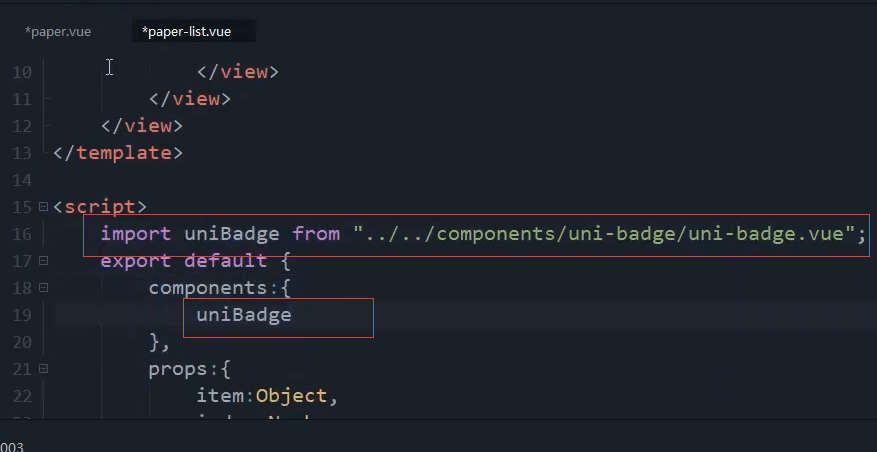Select line number 19 in gutter
877x452 pixels.
(x=21, y=315)
